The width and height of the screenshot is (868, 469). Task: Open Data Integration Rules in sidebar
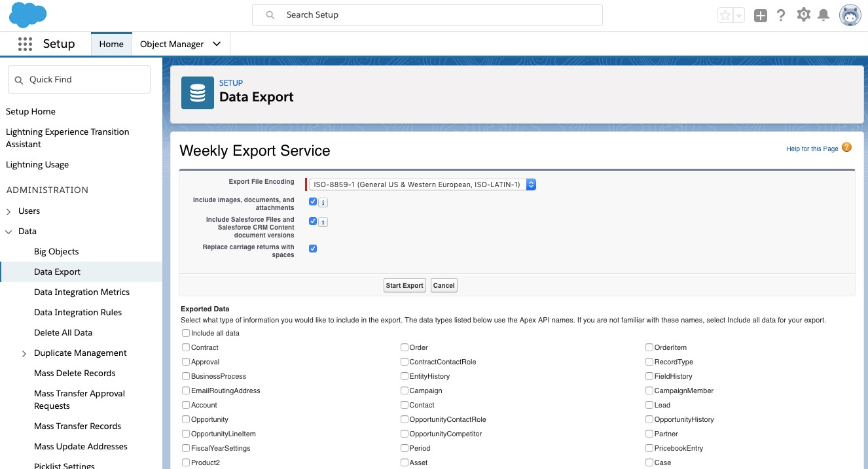pyautogui.click(x=78, y=313)
